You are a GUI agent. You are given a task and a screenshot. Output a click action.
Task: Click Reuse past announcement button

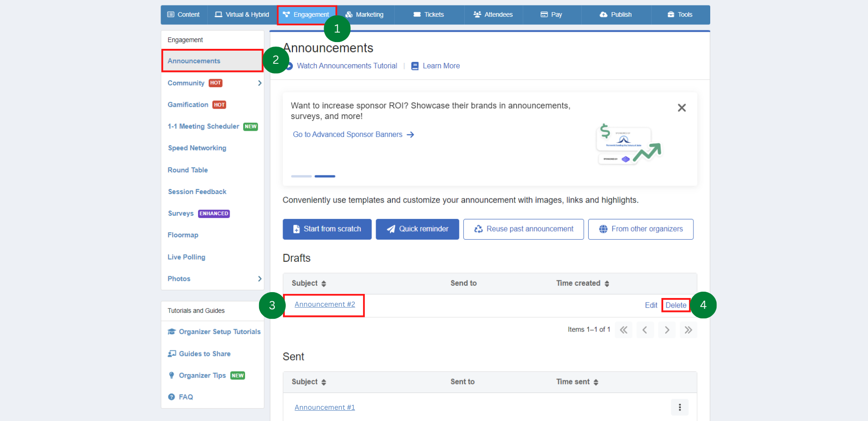pos(524,229)
